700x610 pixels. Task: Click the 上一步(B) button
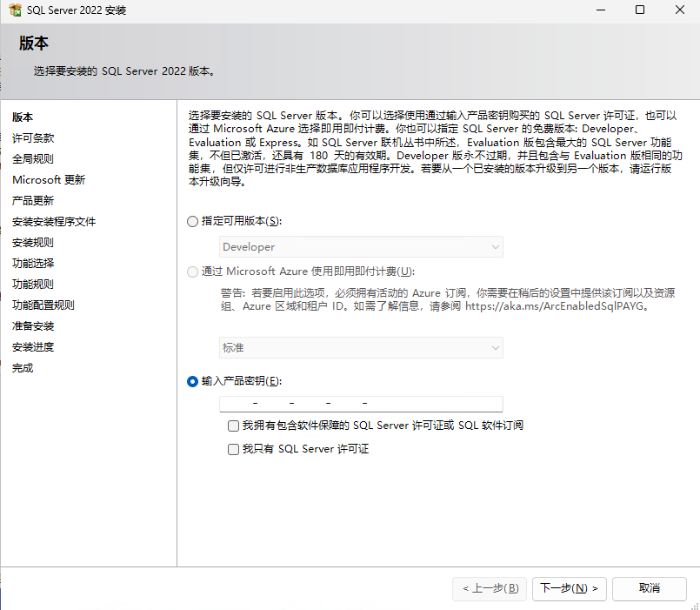(x=490, y=588)
